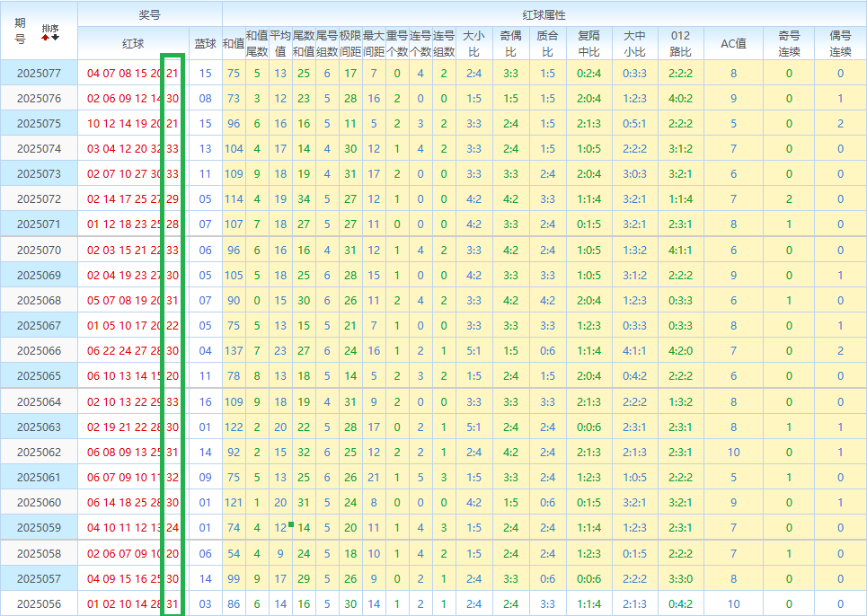Click the 奇偶比 column header
Screen dimensions: 867x616
(x=511, y=44)
